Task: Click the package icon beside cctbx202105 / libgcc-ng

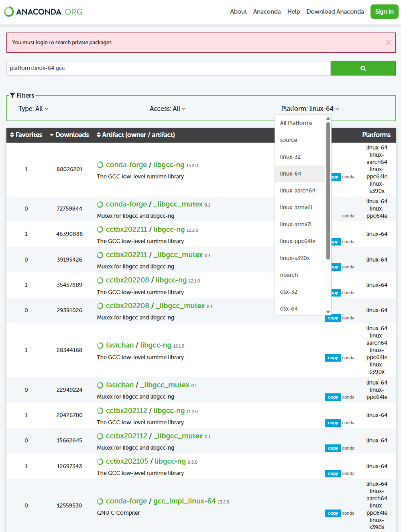Action: [100, 461]
